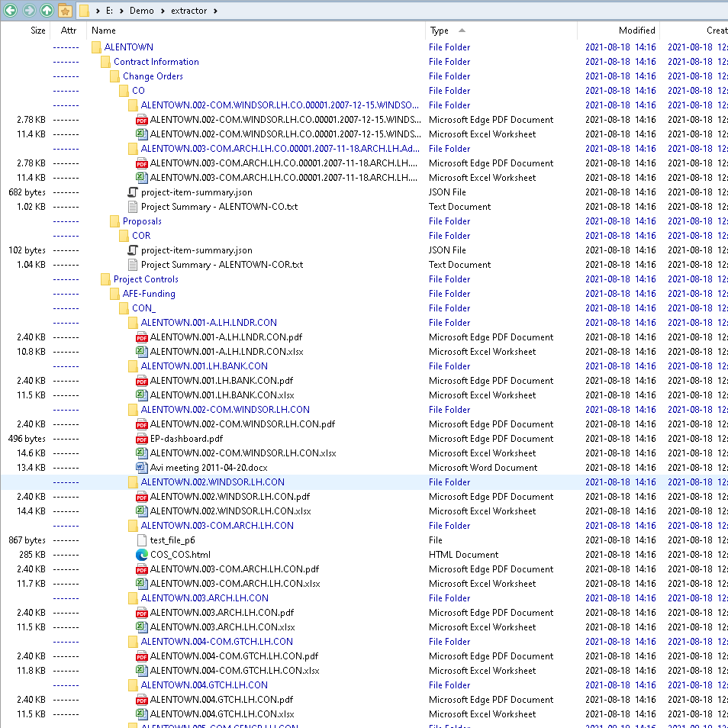Screen dimensions: 728x728
Task: Sort by the Size column header
Action: (x=37, y=31)
